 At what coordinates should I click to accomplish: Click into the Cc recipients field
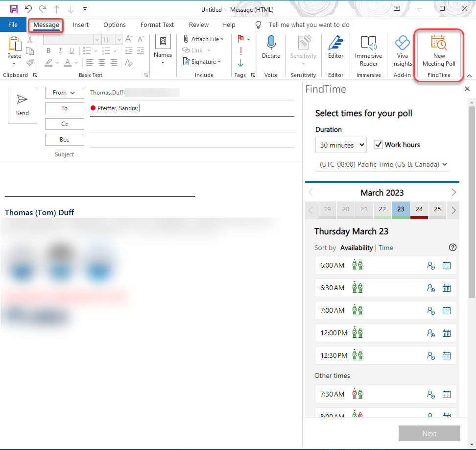click(x=191, y=124)
